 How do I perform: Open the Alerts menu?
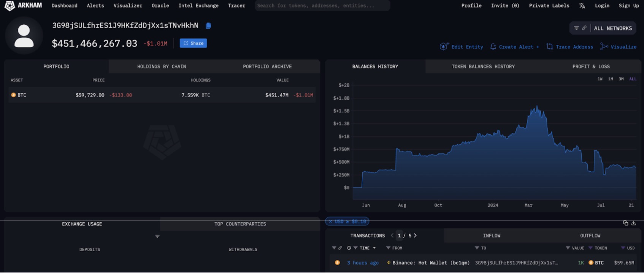click(95, 6)
